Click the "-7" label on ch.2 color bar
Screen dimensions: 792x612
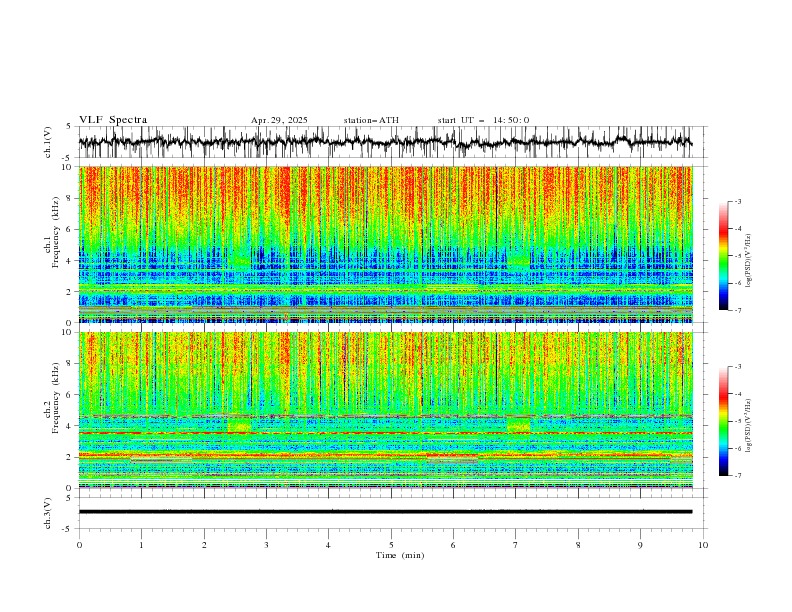coord(738,475)
